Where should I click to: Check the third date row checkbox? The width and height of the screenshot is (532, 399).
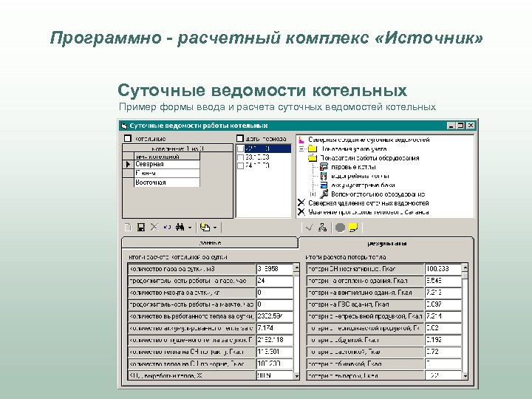[240, 166]
